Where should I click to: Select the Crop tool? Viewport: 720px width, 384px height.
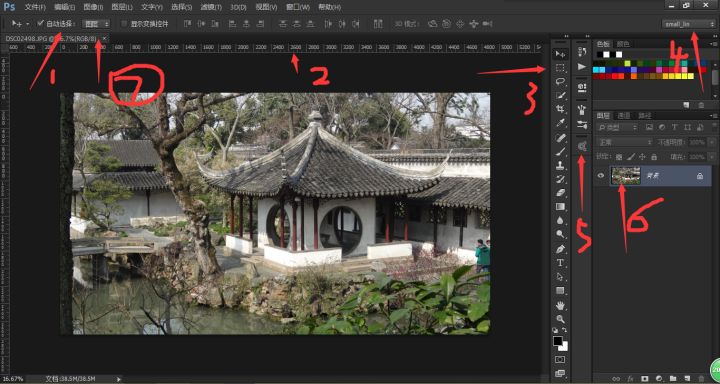(560, 109)
